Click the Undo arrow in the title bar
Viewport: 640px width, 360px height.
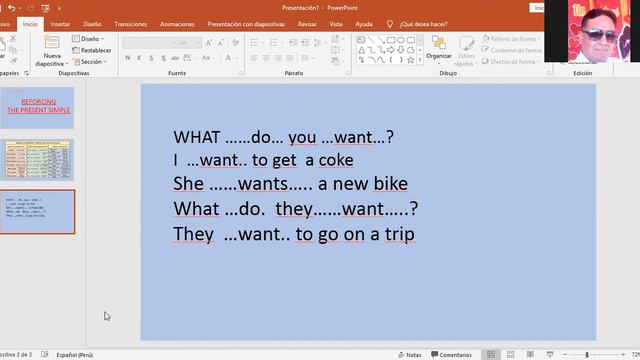11,8
